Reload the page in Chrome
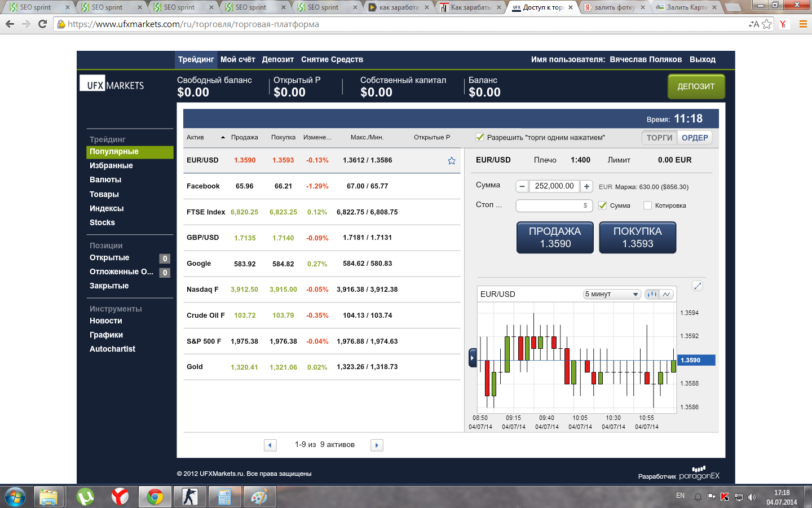The image size is (812, 508). (42, 24)
